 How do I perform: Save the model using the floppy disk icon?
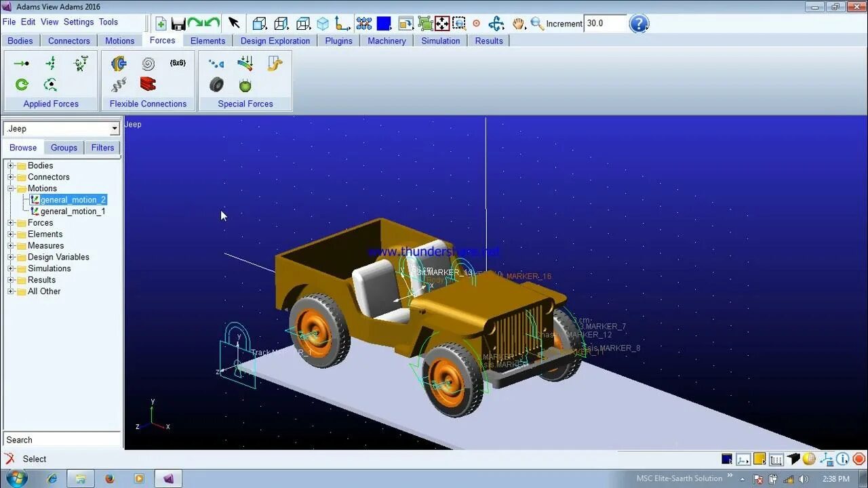click(178, 24)
